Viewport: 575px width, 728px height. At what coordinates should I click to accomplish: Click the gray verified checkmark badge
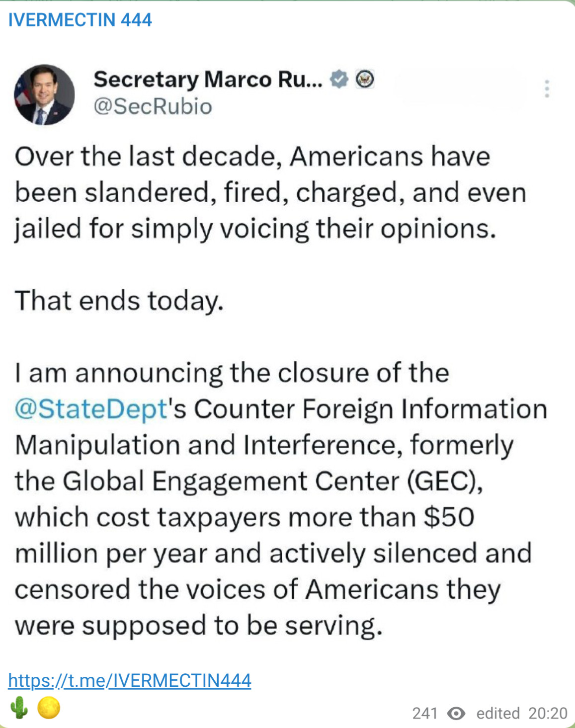(x=339, y=79)
